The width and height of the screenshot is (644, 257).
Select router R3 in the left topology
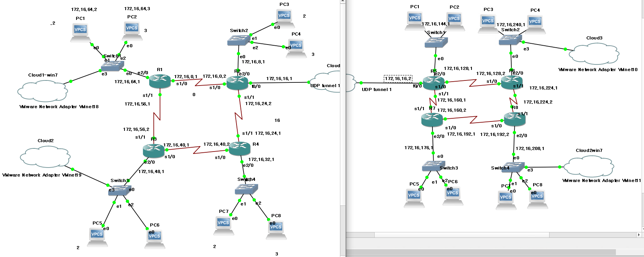[x=154, y=150]
